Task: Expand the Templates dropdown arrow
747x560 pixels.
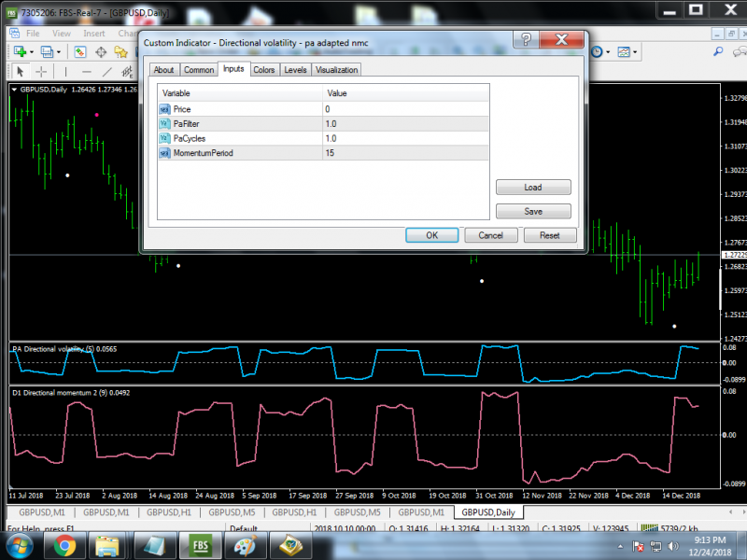Action: (635, 52)
